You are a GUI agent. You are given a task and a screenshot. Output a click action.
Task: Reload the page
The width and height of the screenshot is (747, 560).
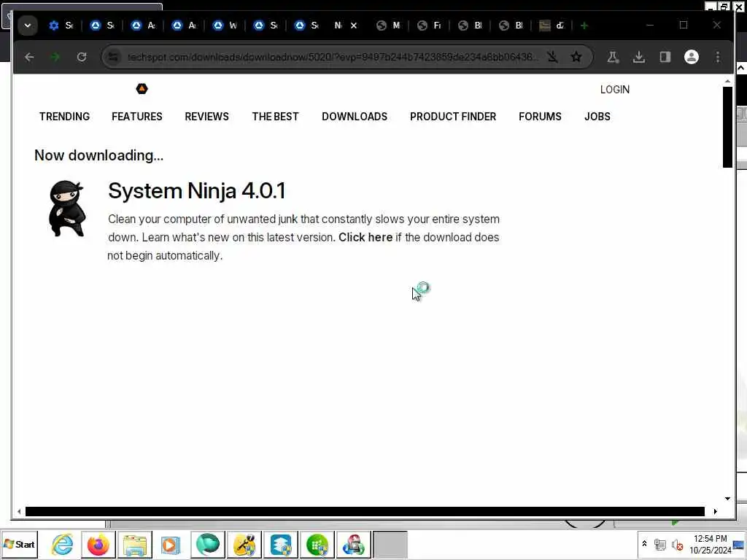point(82,57)
